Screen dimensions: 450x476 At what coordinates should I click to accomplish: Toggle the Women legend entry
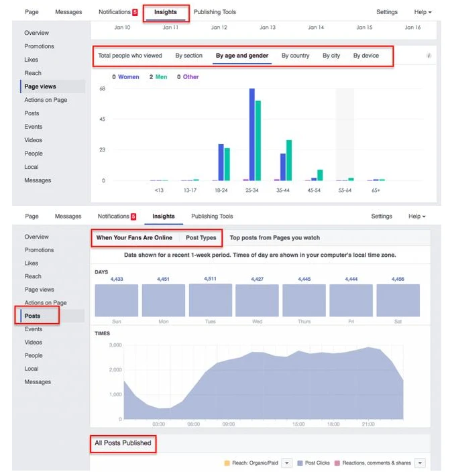point(125,77)
